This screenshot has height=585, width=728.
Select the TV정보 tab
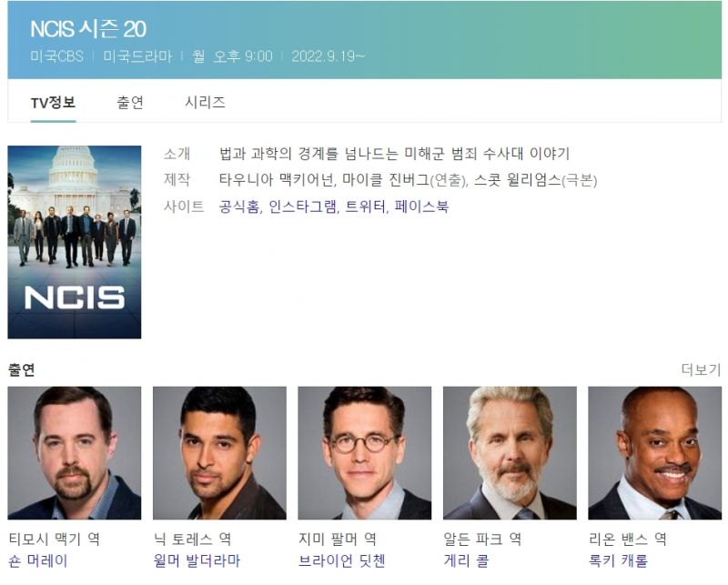pos(53,102)
